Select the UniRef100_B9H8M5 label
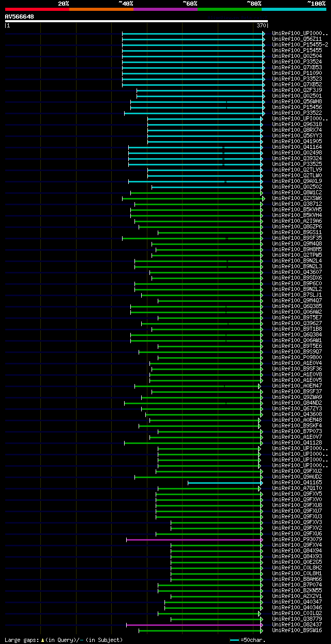 (x=297, y=249)
